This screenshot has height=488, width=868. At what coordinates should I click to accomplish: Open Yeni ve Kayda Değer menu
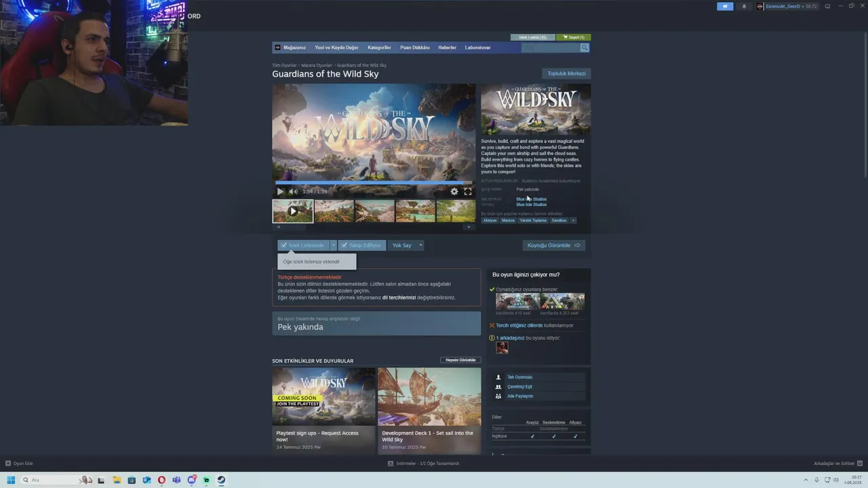coord(336,47)
